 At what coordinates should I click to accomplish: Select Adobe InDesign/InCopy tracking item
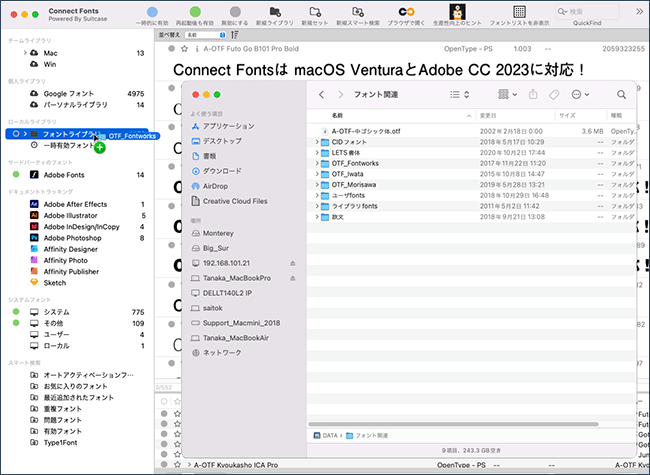click(82, 227)
